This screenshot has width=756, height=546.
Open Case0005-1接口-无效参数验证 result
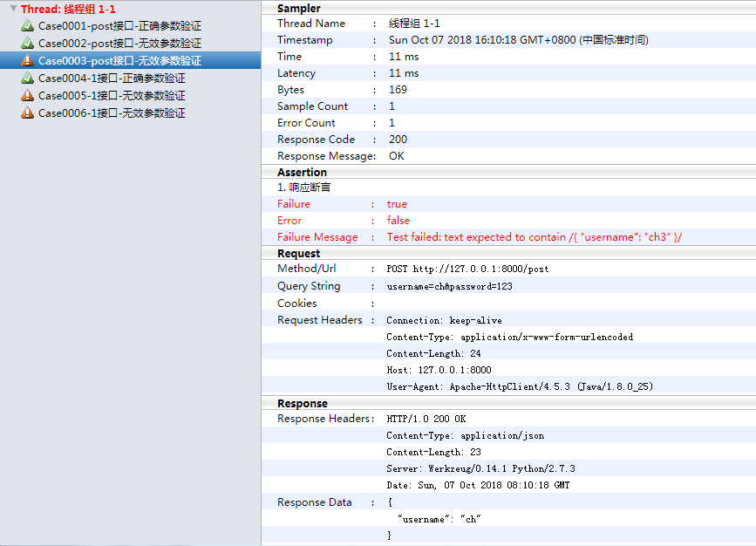tap(112, 95)
